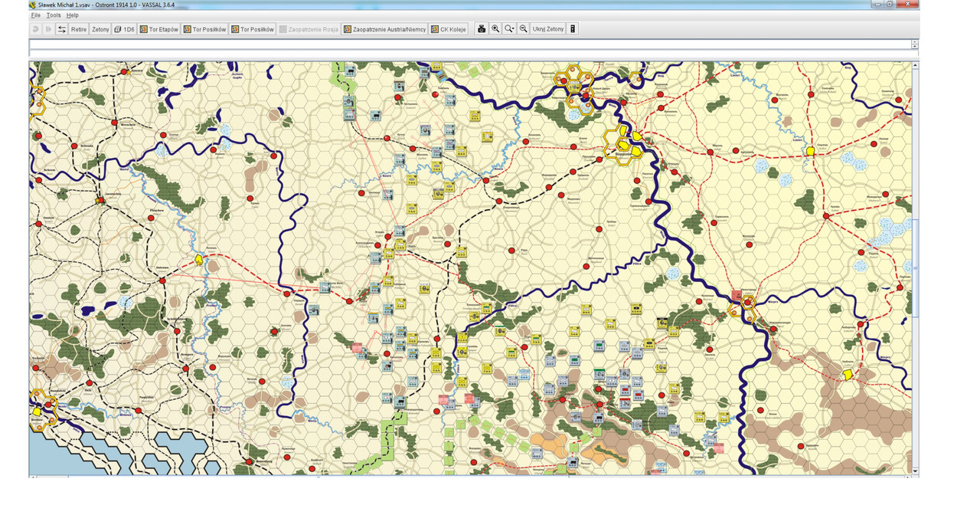Screen dimensions: 980x531
Task: Open the Zetony pieces window
Action: pyautogui.click(x=100, y=29)
